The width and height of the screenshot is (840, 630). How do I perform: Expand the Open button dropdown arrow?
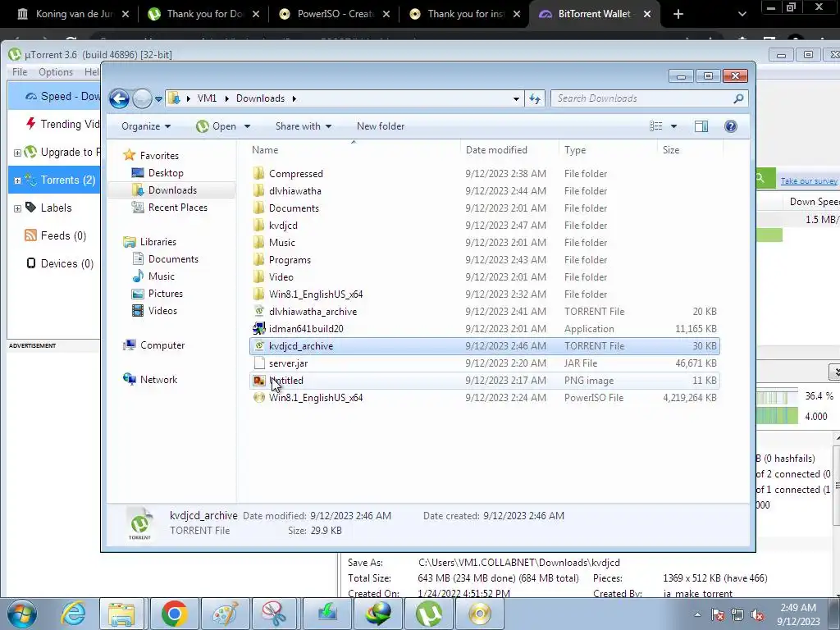(248, 126)
